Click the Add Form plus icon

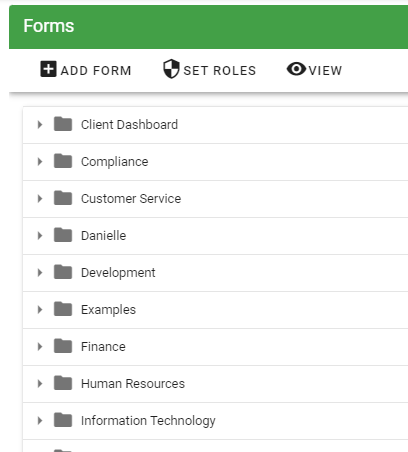point(48,69)
